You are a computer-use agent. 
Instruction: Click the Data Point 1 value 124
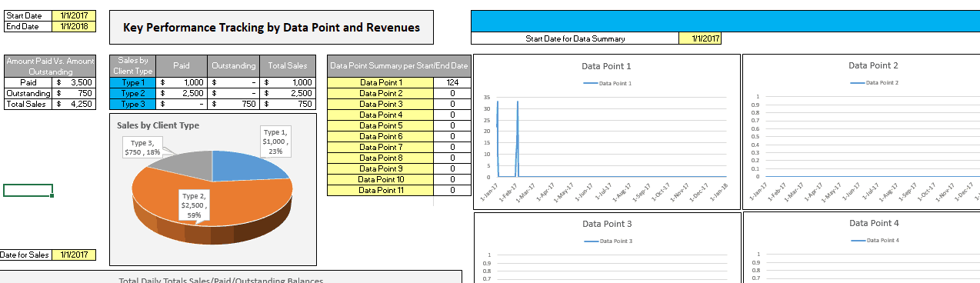[452, 82]
